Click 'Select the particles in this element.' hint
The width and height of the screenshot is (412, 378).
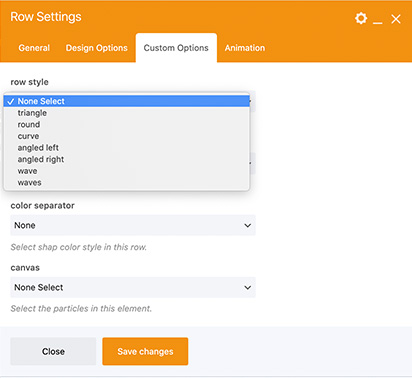81,309
